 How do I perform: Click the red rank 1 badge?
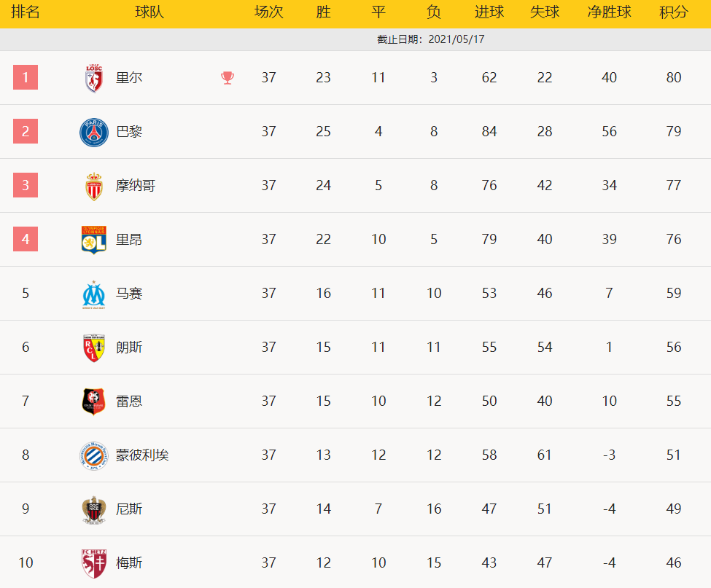click(26, 77)
